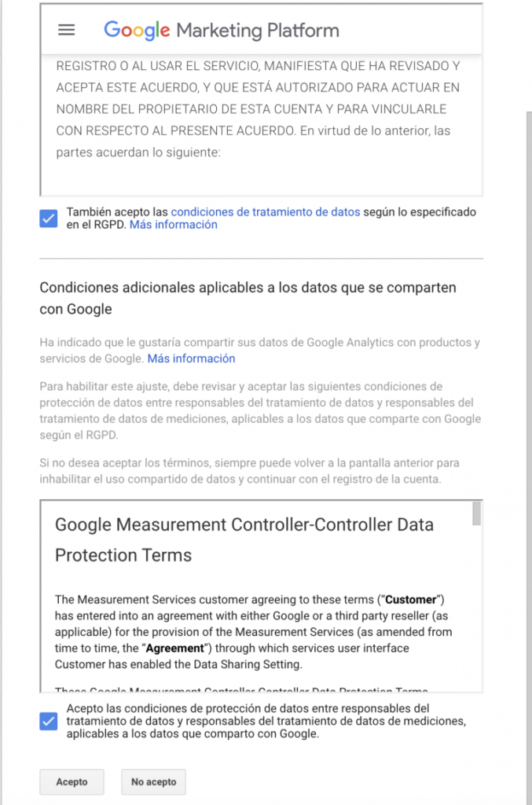
Task: Click the "Google Measurement Controller-Controller Data Protection Terms" heading
Action: click(x=244, y=539)
